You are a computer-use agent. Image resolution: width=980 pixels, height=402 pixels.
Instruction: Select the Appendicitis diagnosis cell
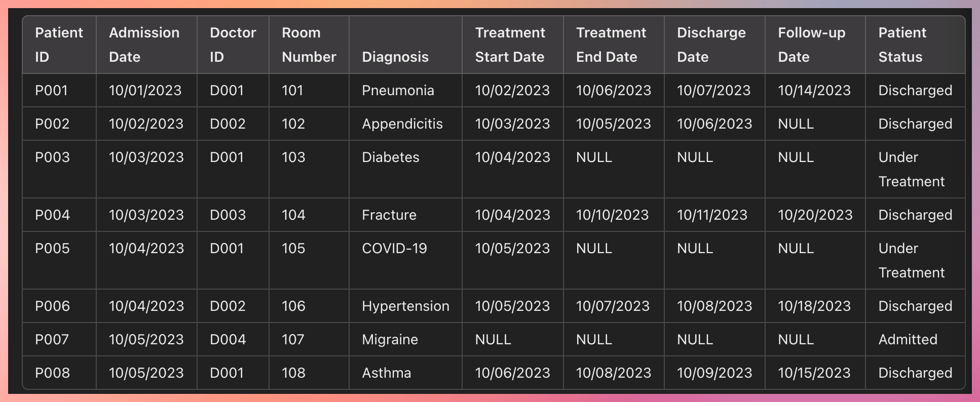402,124
